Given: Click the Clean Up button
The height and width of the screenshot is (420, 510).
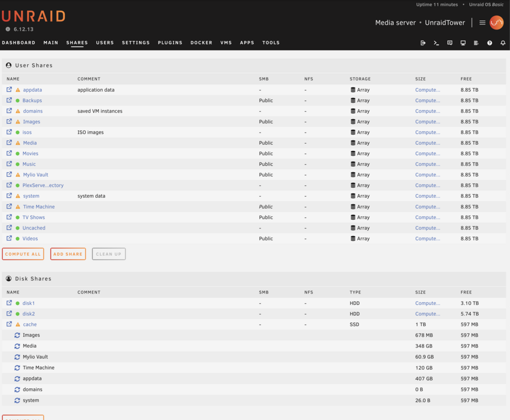Looking at the screenshot, I should [109, 254].
